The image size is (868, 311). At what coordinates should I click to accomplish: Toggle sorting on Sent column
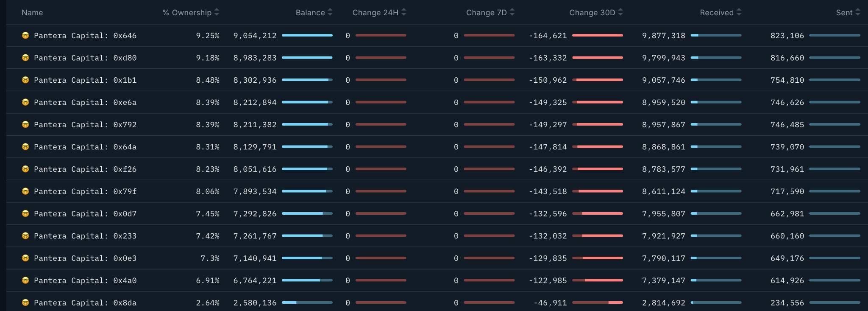pos(858,12)
